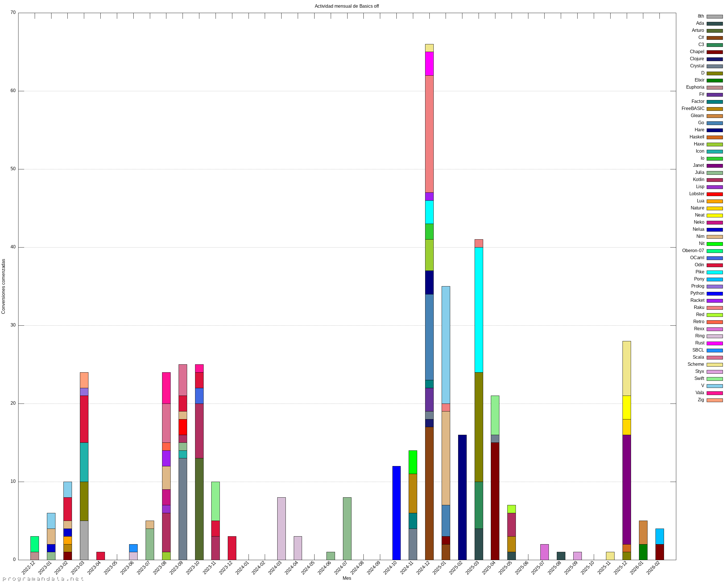Image resolution: width=728 pixels, height=582 pixels.
Task: Click the 'Conversiones comenzadas' y-axis label
Action: point(3,286)
